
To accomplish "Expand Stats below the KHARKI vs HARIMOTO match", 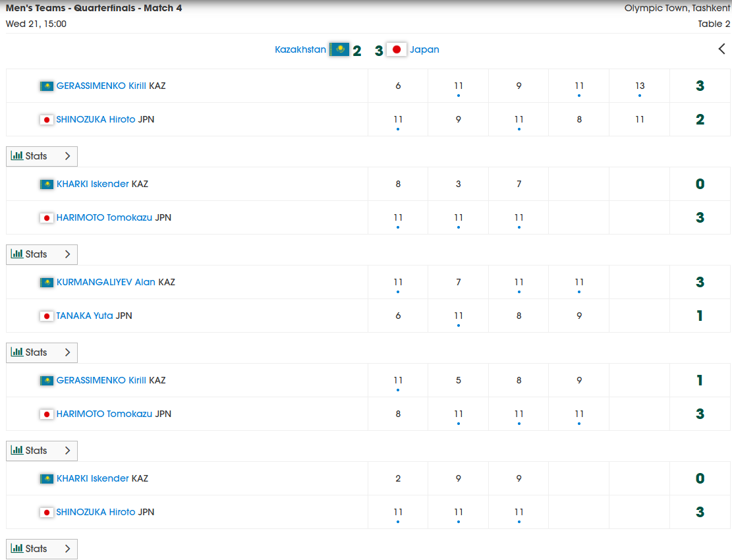I will pyautogui.click(x=42, y=254).
